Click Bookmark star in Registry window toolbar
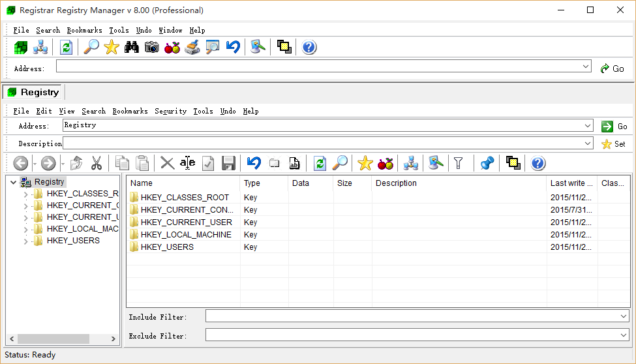636x364 pixels. click(365, 163)
